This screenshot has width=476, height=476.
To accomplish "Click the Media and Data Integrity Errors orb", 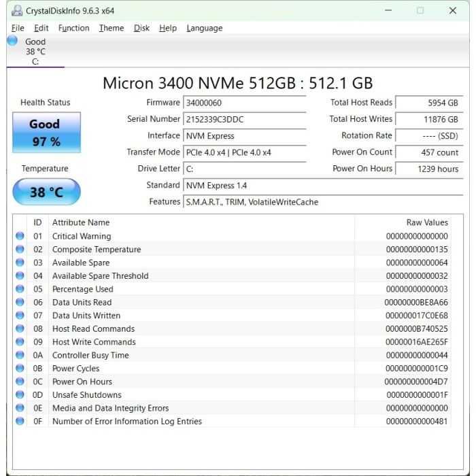I will [20, 408].
